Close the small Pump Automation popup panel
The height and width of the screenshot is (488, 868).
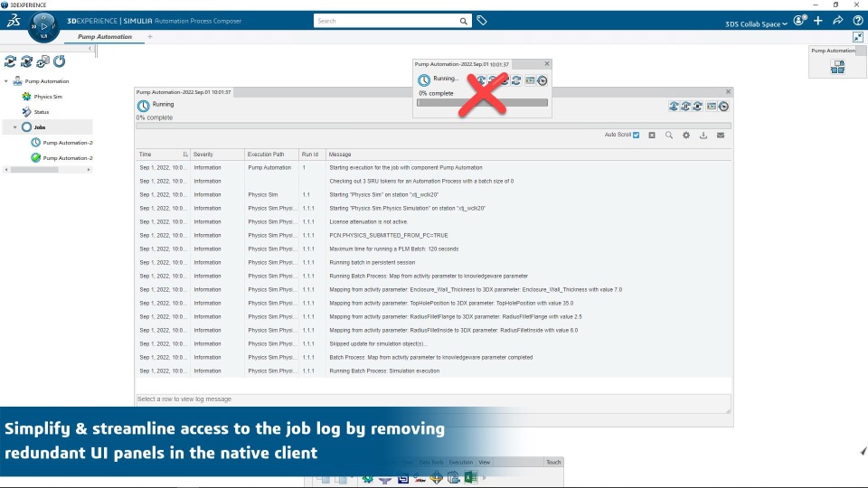coord(547,63)
